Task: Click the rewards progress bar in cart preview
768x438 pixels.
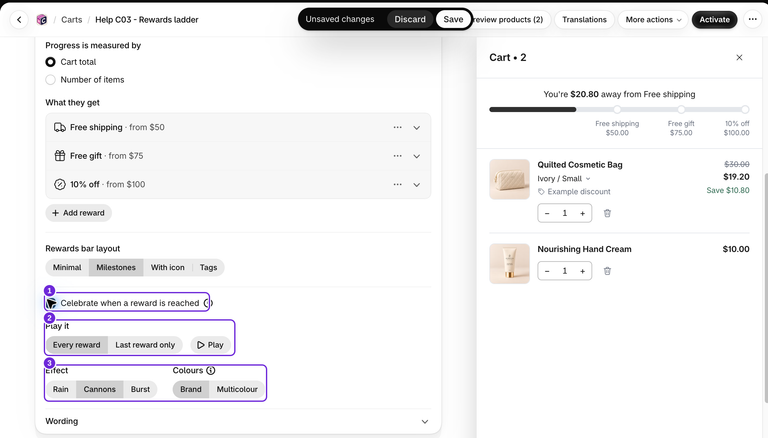Action: [619, 110]
